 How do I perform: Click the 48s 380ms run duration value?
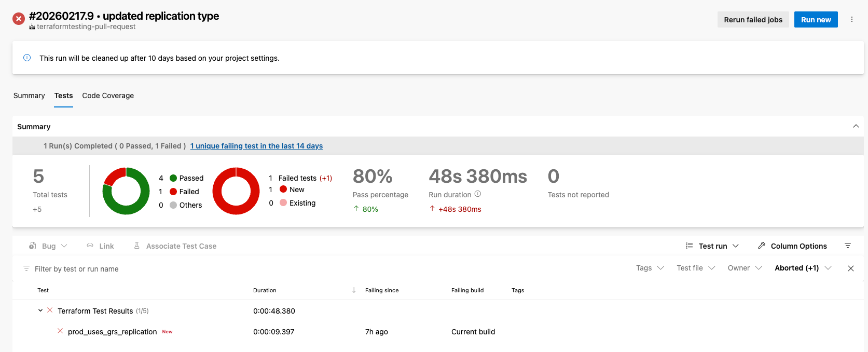tap(478, 177)
